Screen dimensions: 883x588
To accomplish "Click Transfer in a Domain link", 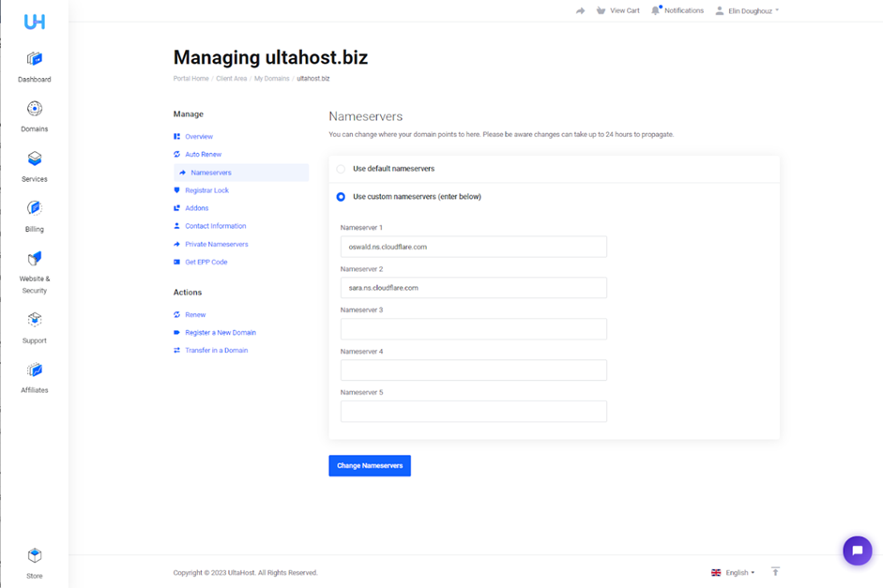I will click(x=217, y=350).
